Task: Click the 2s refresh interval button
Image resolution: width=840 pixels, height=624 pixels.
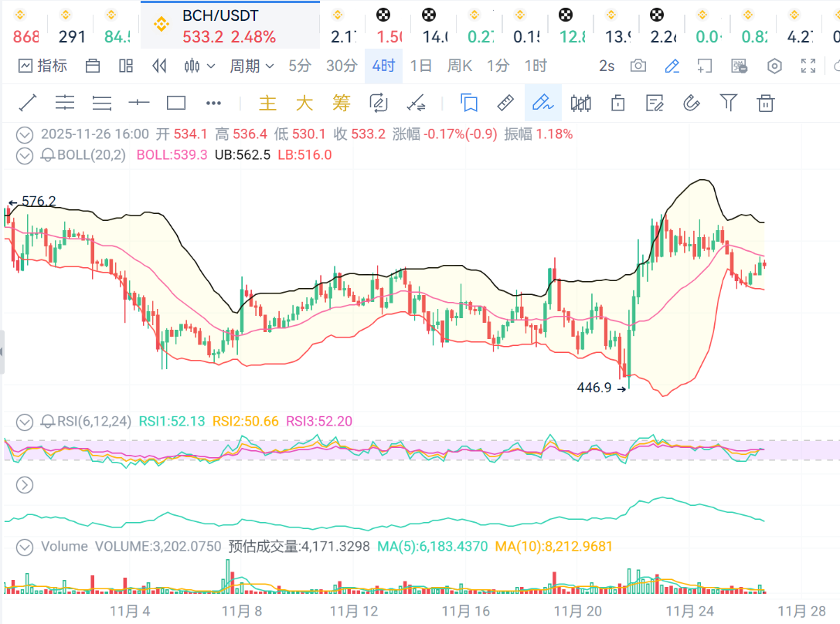Action: point(607,66)
